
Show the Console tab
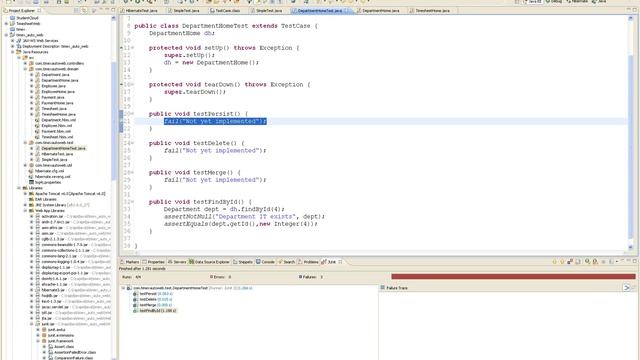[265, 262]
